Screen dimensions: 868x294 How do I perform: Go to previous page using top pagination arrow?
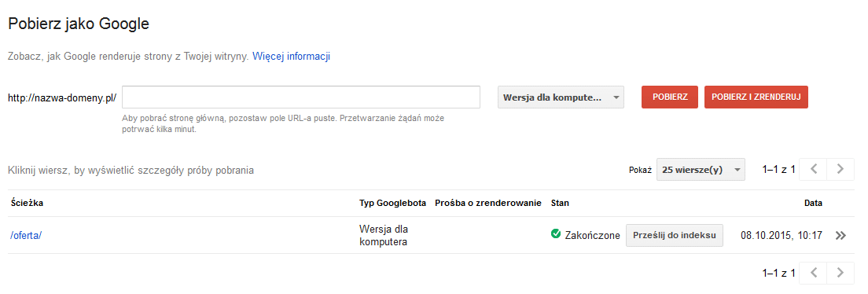click(x=814, y=170)
